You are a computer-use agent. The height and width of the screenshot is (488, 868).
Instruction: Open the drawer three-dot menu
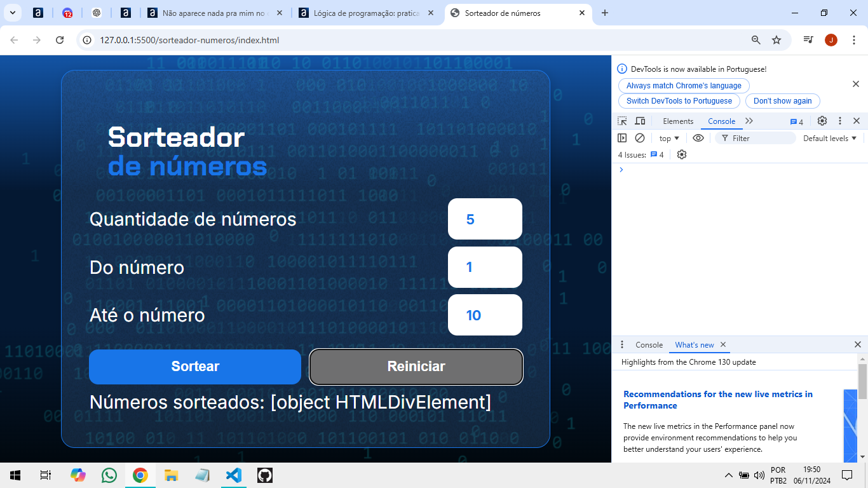[x=622, y=344]
